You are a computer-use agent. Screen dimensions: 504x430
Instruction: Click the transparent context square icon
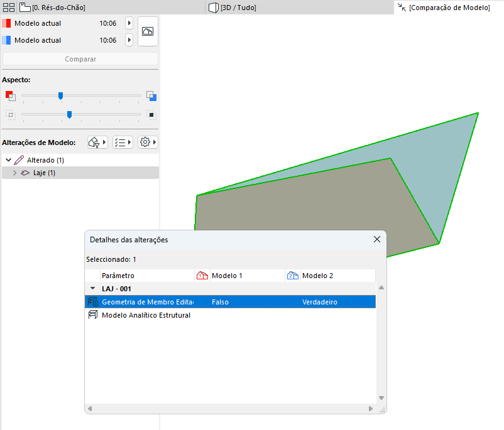11,115
